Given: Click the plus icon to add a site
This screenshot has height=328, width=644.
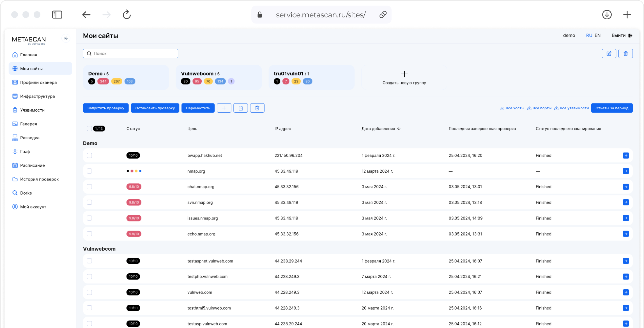Looking at the screenshot, I should tap(224, 108).
